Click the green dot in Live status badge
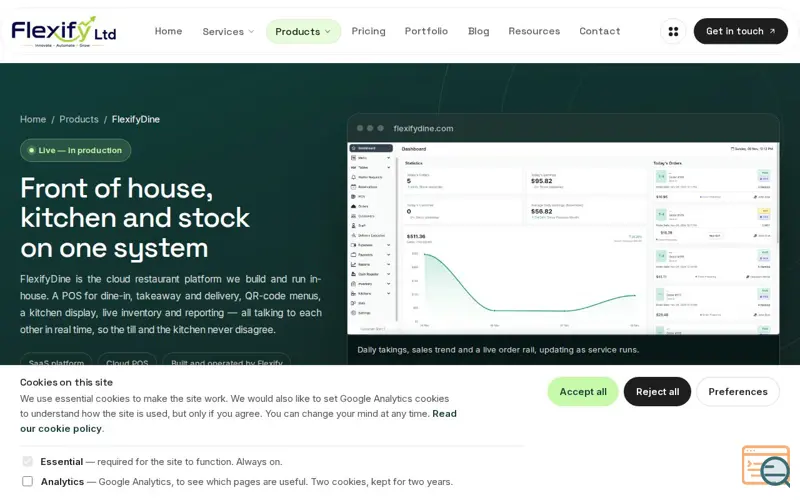This screenshot has height=500, width=800. point(32,151)
